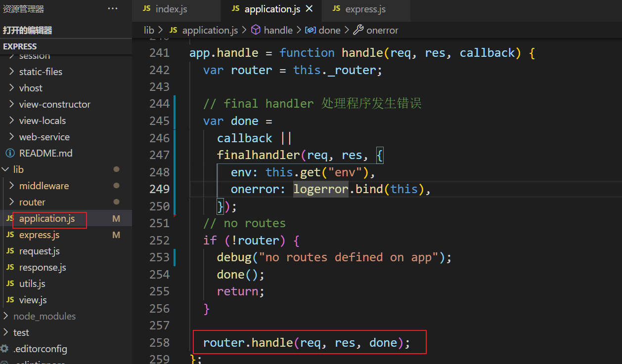
Task: Switch to the index.js tab
Action: [x=171, y=9]
